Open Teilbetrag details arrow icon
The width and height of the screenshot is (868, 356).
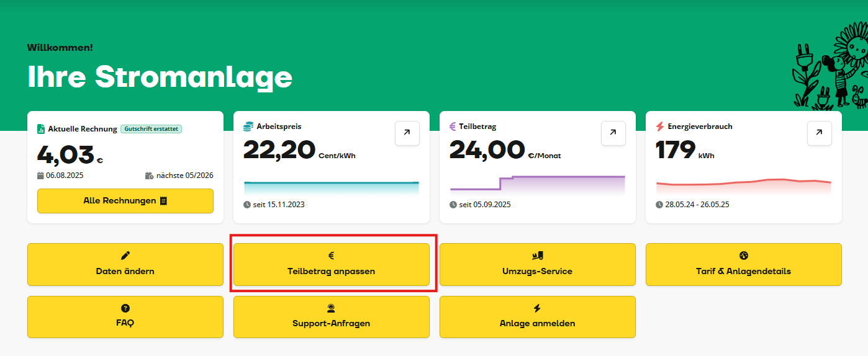click(x=613, y=133)
